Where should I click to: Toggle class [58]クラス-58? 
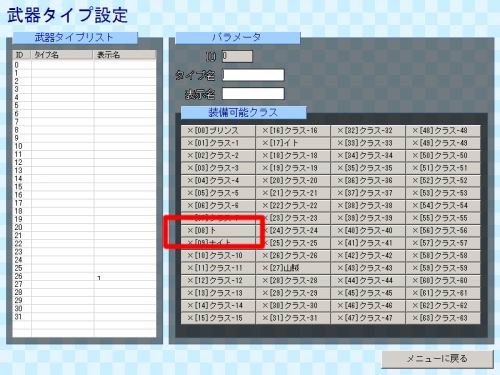pyautogui.click(x=443, y=256)
